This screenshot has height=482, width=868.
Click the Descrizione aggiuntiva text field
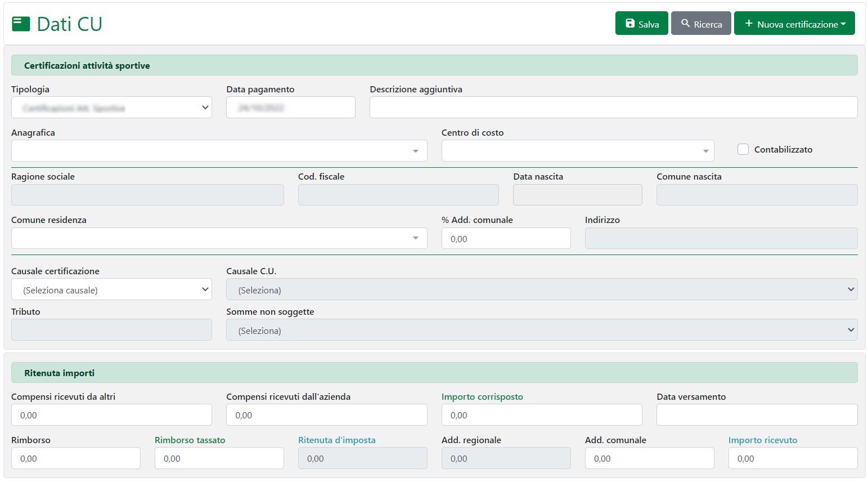pos(613,108)
